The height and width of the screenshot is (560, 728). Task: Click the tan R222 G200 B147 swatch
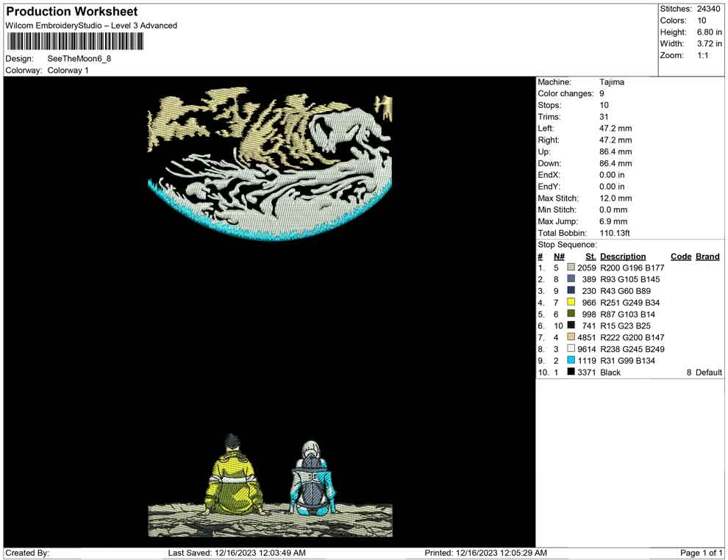click(x=571, y=337)
